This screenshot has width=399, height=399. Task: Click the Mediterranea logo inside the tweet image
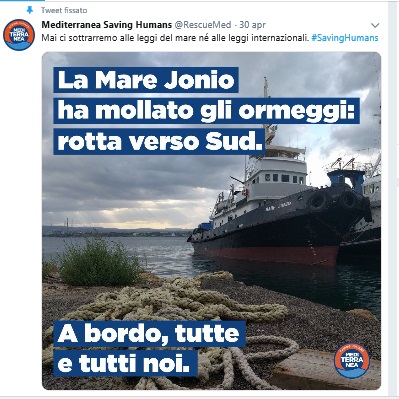(352, 360)
